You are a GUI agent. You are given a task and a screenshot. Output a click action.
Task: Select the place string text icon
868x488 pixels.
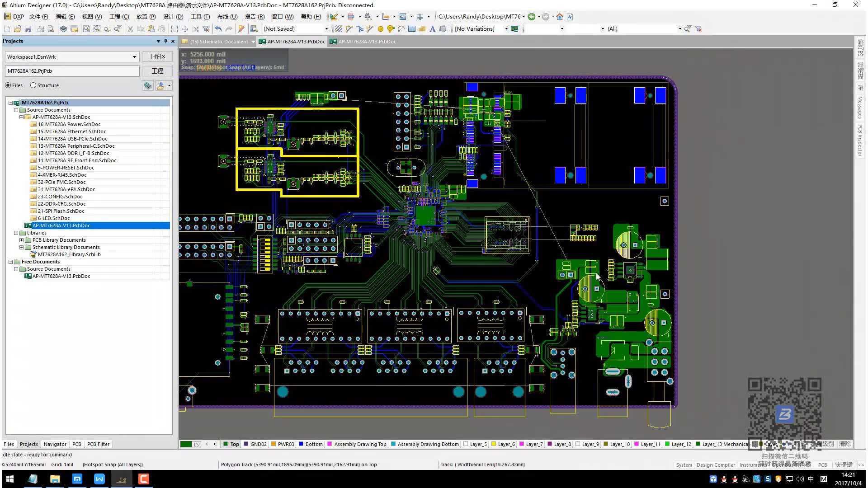point(432,29)
